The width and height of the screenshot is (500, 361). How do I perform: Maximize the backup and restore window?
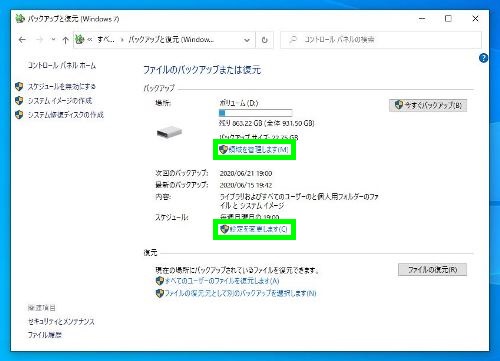tap(448, 19)
